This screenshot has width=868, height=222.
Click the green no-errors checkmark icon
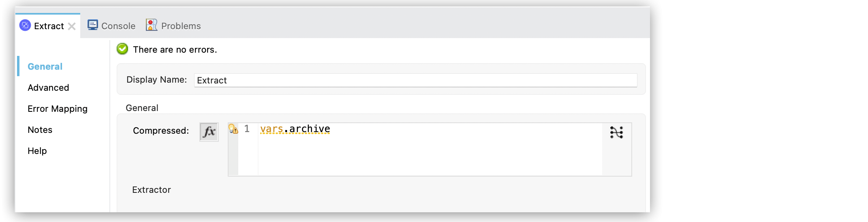122,49
